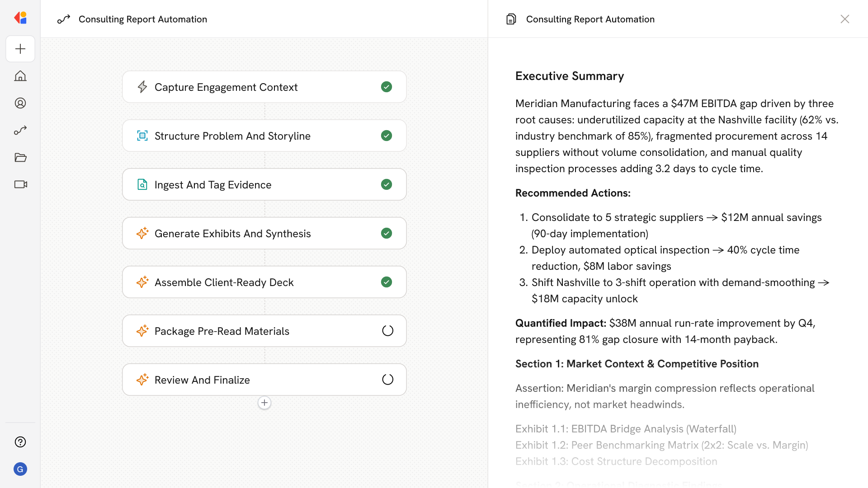The image size is (868, 488).
Task: Click the plus button in left sidebar
Action: click(20, 49)
